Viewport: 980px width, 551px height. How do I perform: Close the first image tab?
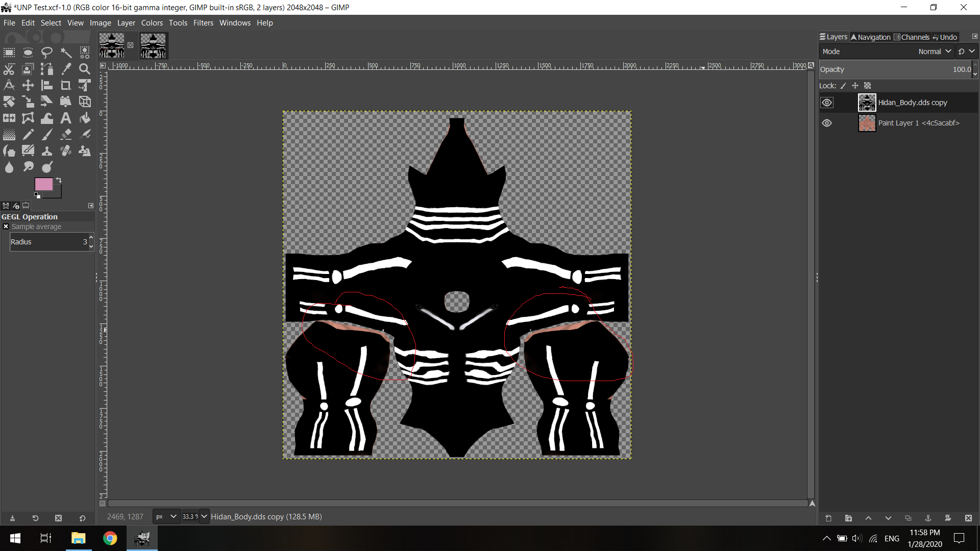coord(130,45)
